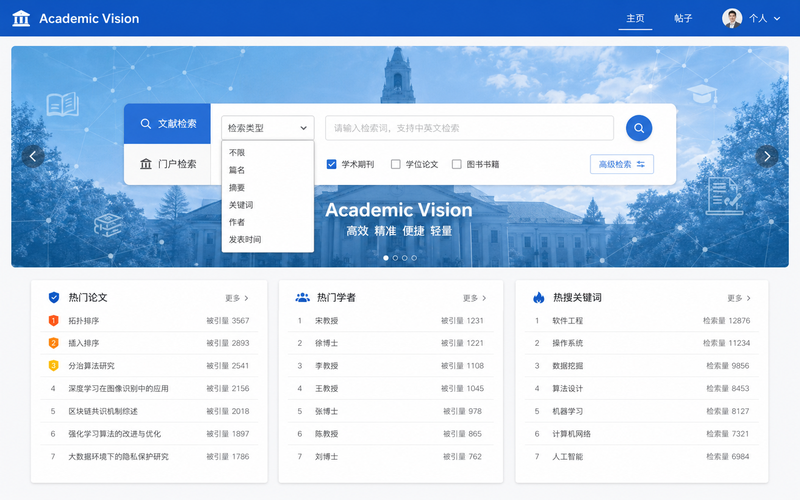Click the user avatar photo

coord(732,18)
